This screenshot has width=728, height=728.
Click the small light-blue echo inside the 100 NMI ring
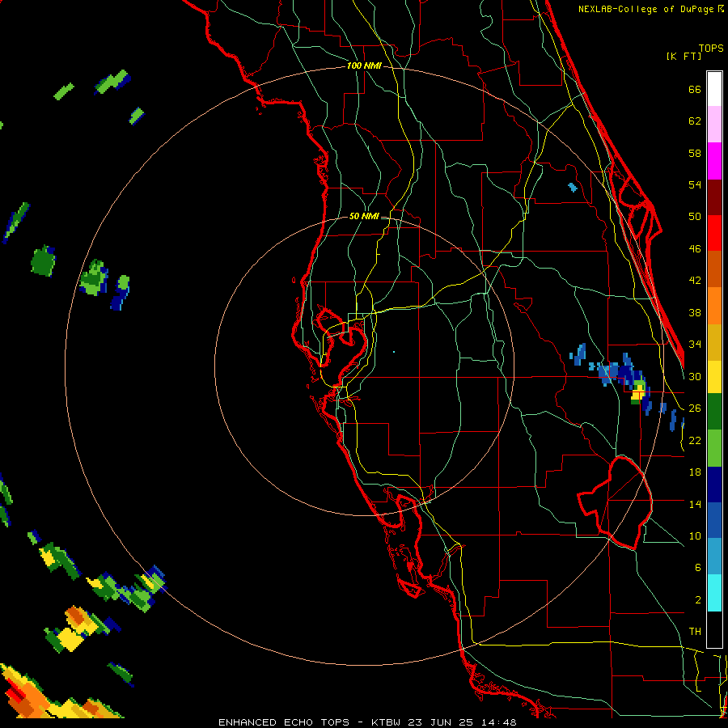573,188
